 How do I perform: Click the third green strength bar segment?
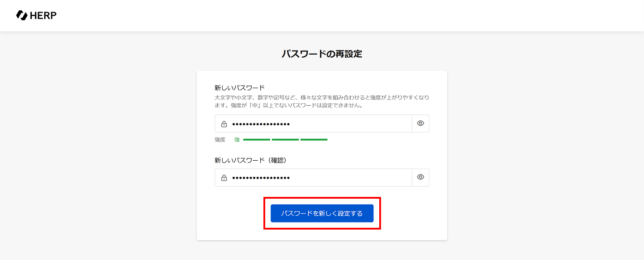click(x=314, y=140)
